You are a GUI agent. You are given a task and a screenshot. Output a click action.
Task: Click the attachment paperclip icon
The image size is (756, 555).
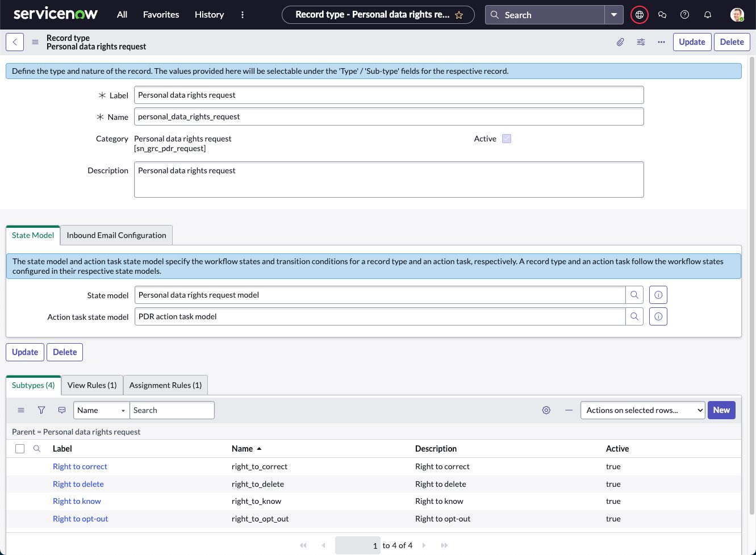[x=620, y=42]
